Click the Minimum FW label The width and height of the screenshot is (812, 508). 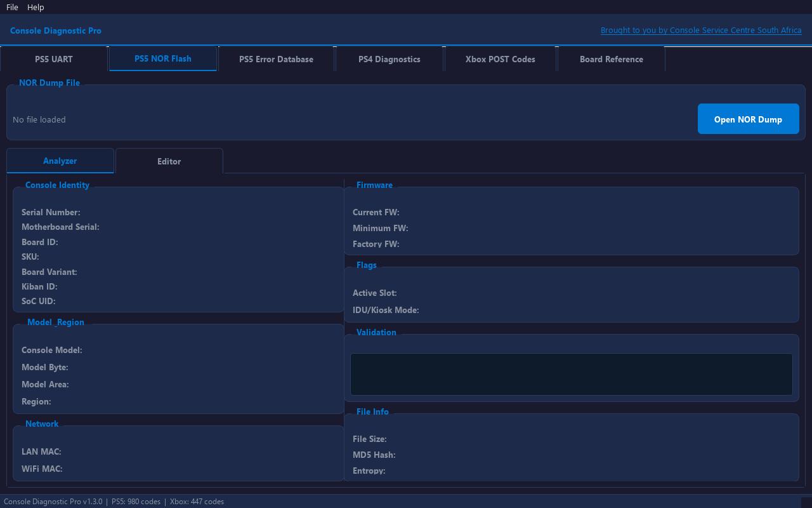click(x=381, y=228)
